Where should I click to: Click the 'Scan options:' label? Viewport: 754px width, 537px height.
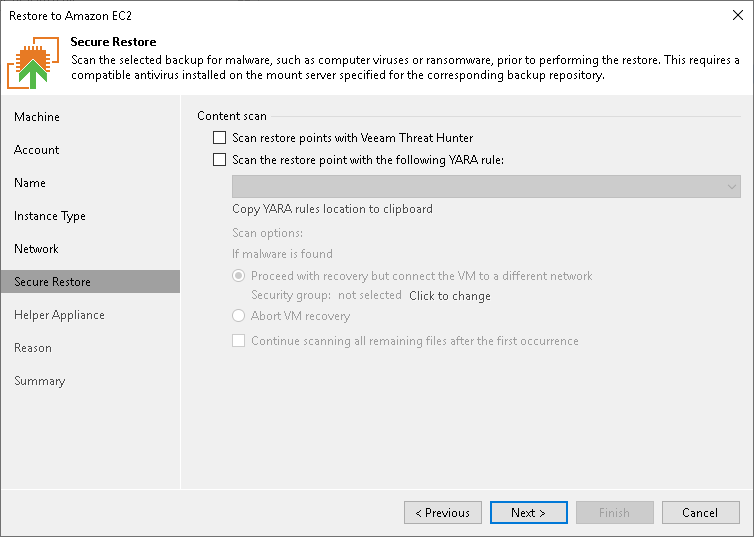point(267,233)
